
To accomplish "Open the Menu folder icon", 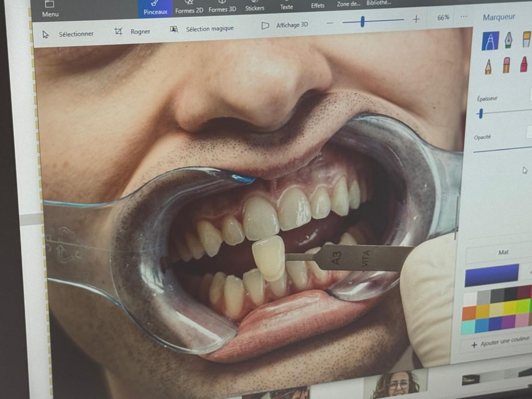I will pyautogui.click(x=50, y=4).
